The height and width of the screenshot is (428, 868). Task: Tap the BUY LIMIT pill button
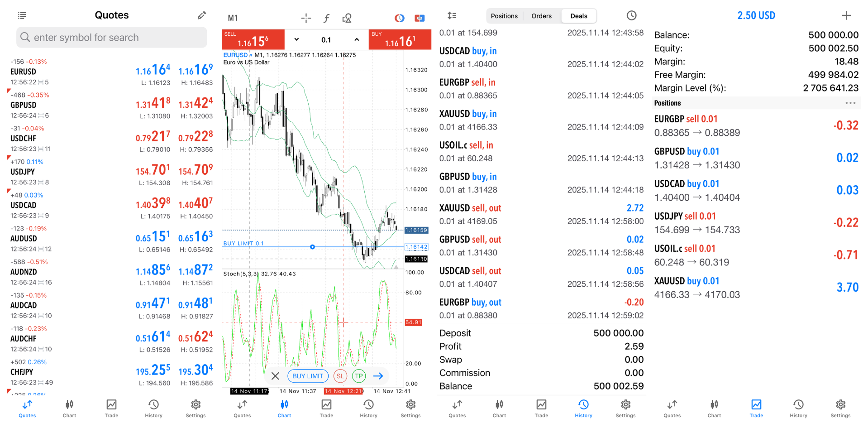(308, 376)
